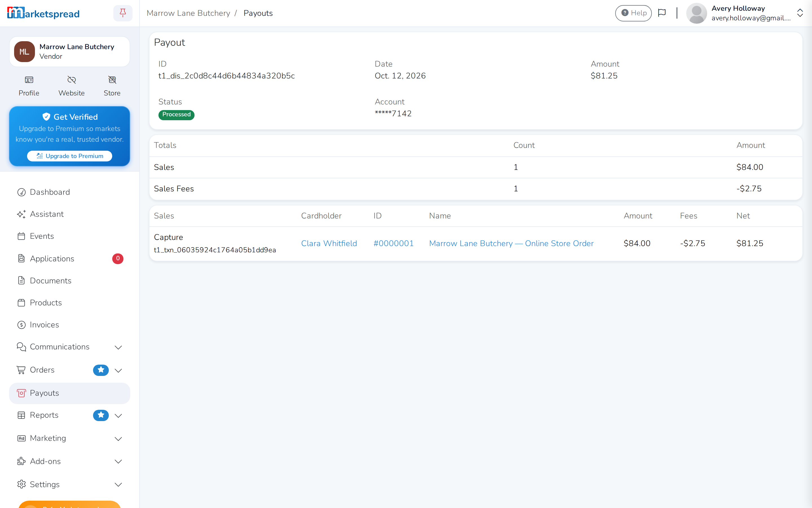
Task: Open the Store icon
Action: (112, 80)
